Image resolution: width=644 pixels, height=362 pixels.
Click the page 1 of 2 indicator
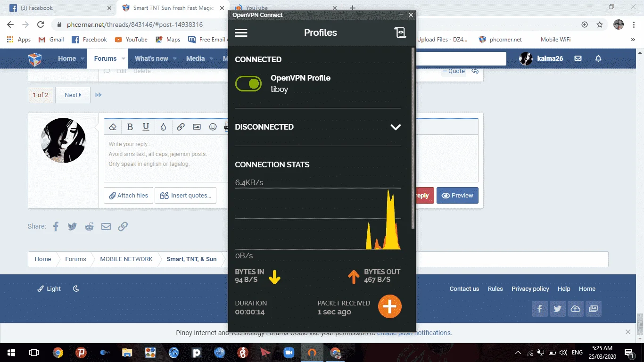[x=41, y=95]
